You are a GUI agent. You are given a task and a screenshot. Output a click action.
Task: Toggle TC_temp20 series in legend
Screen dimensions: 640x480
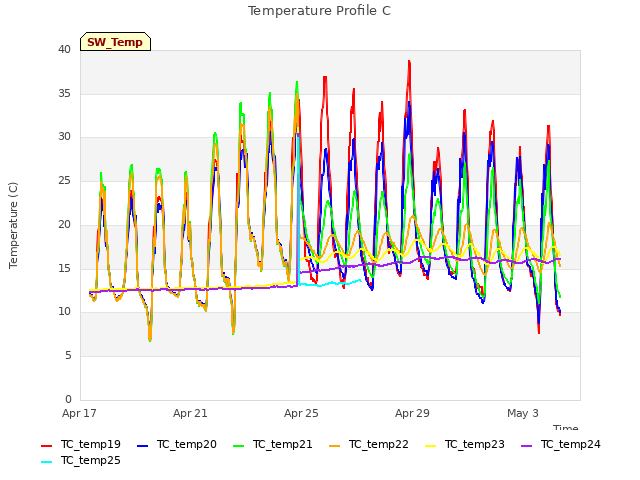point(177,444)
